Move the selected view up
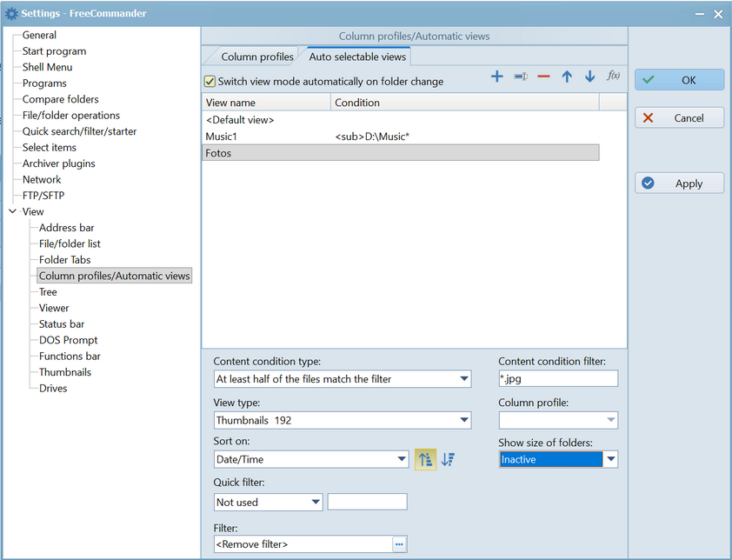 pyautogui.click(x=567, y=77)
